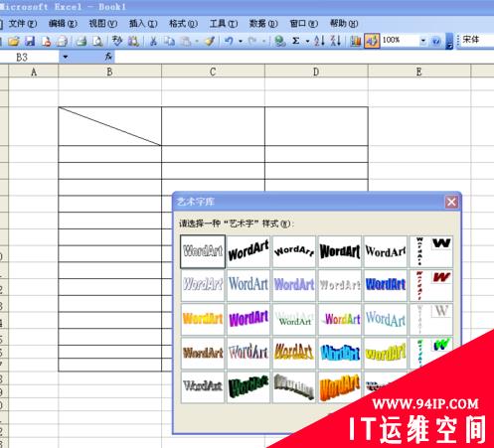The height and width of the screenshot is (448, 494).
Task: Click the insert function fx button
Action: tap(108, 57)
